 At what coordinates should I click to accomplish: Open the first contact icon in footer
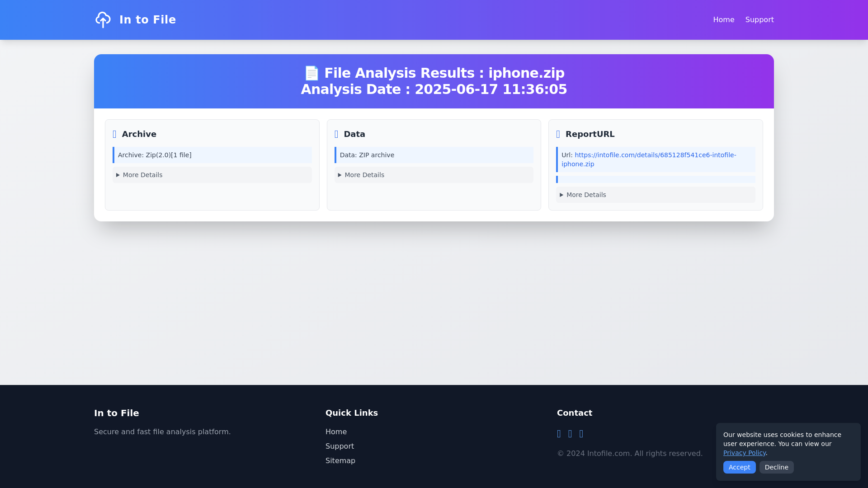[559, 434]
